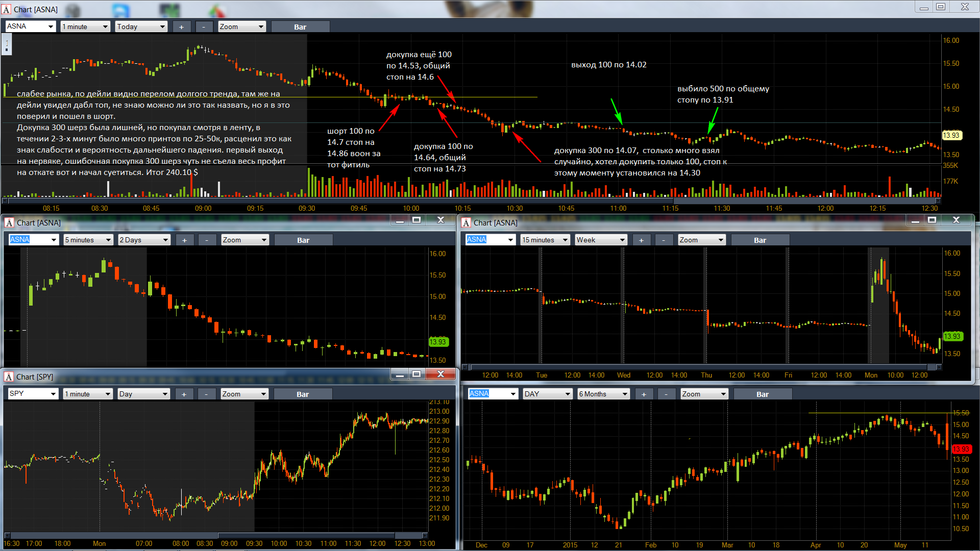This screenshot has height=551, width=980.
Task: Open the 15 minutes interval dropdown
Action: (545, 240)
